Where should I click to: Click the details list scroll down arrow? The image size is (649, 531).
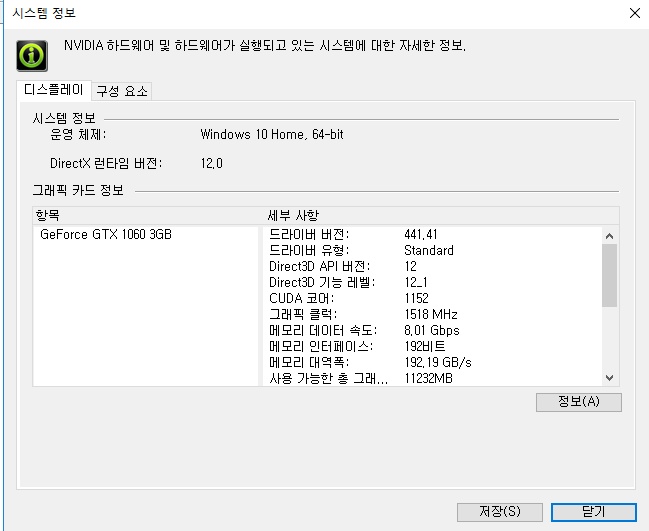[609, 378]
